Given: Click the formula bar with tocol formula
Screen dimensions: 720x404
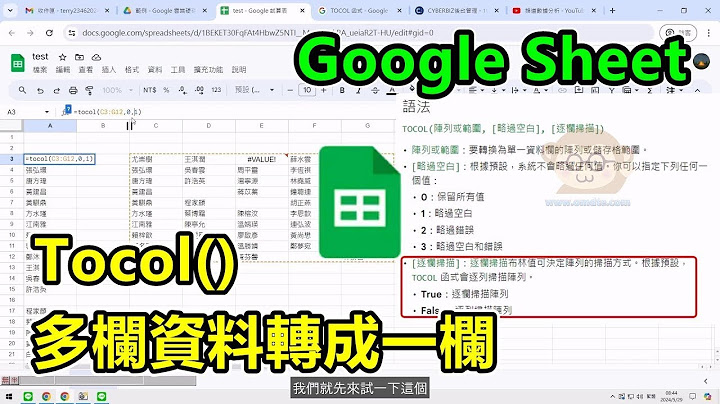Looking at the screenshot, I should pyautogui.click(x=108, y=112).
